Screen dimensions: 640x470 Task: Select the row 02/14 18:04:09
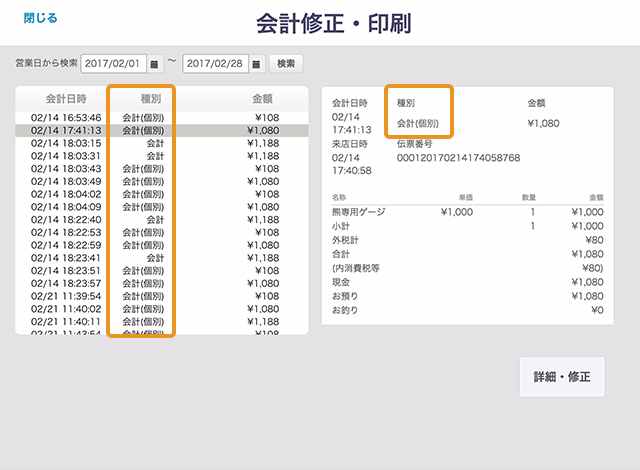162,207
